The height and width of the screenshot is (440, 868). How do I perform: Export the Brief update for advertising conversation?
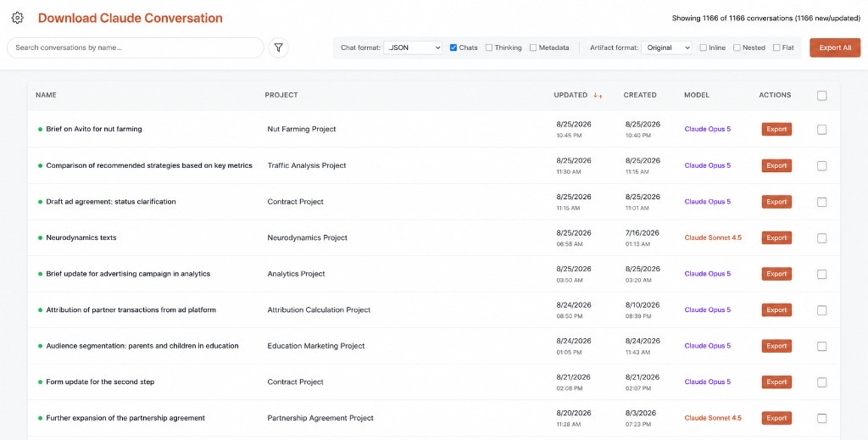pyautogui.click(x=776, y=273)
